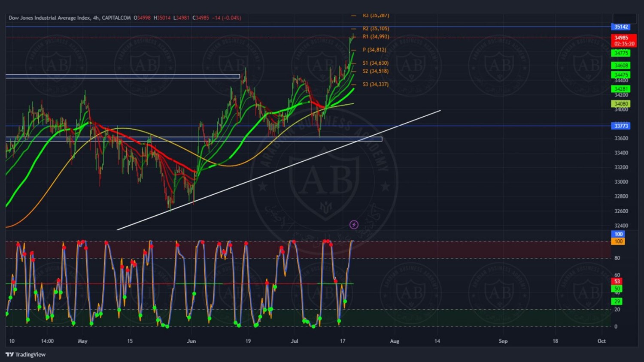Click the change value −14 (−0.04%)
The image size is (644, 362).
(x=227, y=18)
